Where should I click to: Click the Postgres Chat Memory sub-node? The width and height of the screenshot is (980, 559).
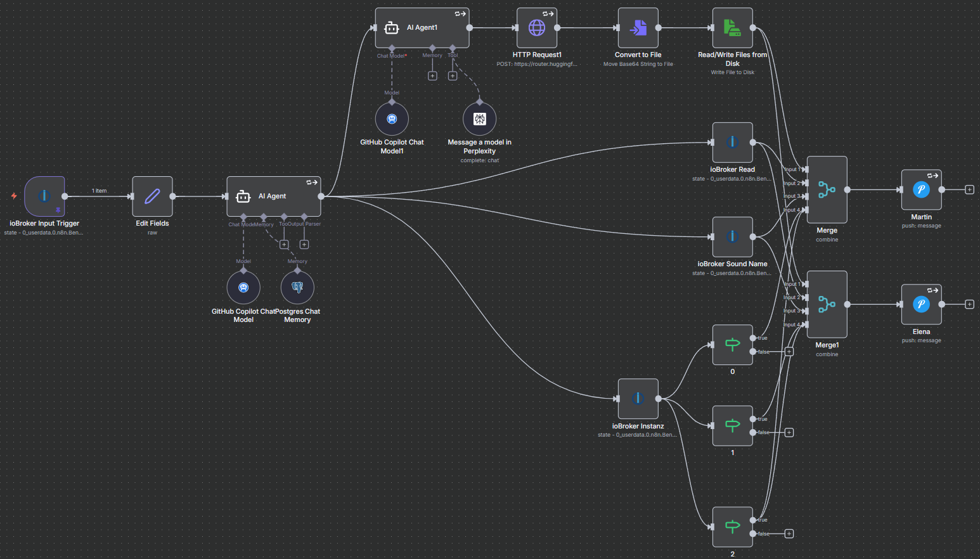tap(297, 288)
